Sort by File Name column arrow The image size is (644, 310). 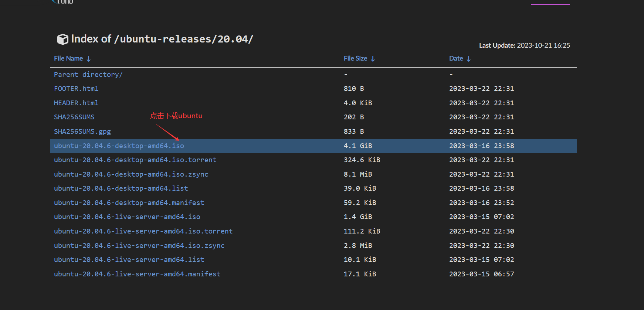pyautogui.click(x=89, y=59)
